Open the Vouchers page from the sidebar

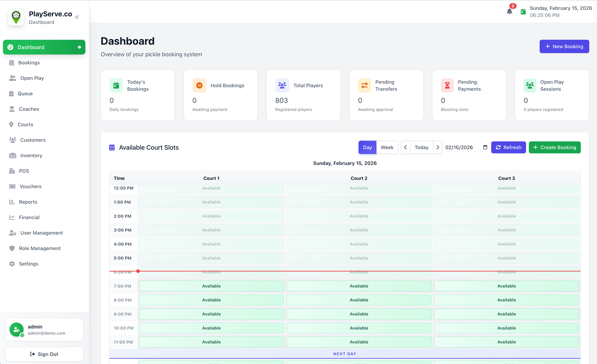coord(30,186)
